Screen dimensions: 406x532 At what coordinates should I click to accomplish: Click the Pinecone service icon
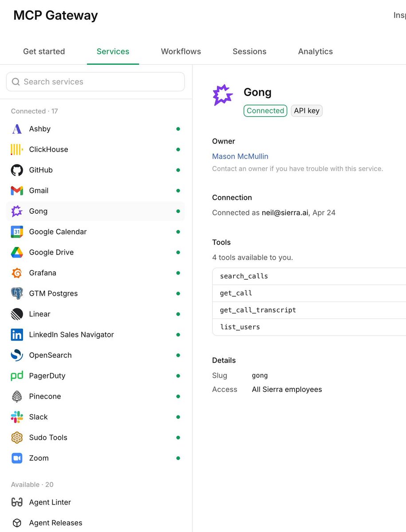17,396
